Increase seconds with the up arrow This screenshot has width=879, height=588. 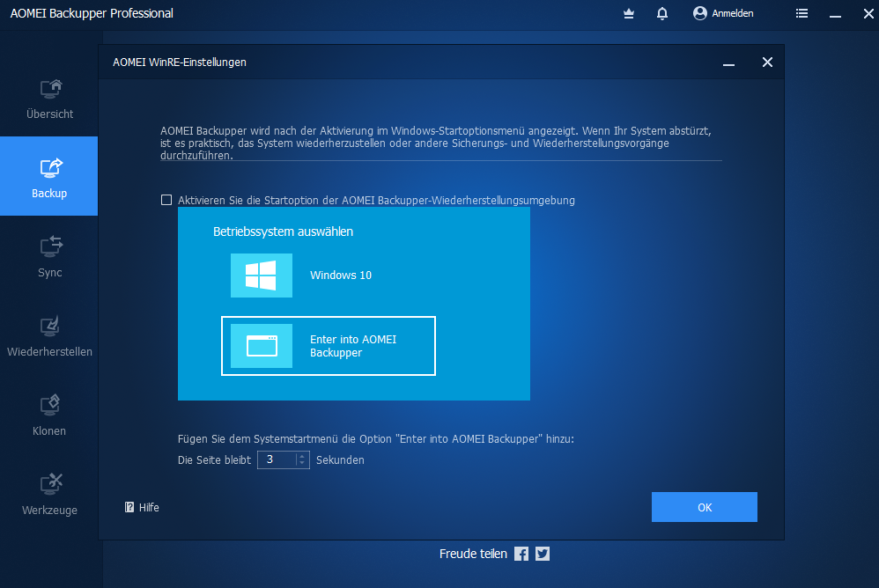[302, 456]
